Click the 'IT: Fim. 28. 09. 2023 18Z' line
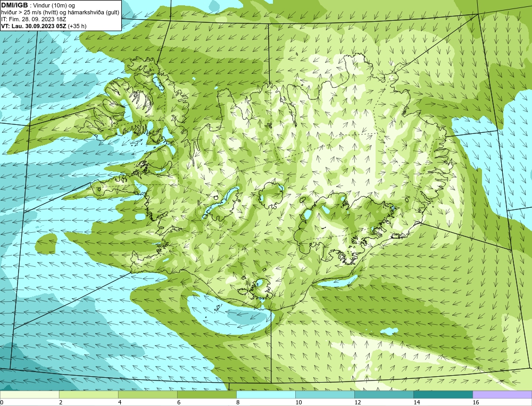Screen dimensions: 532x406 34,19
